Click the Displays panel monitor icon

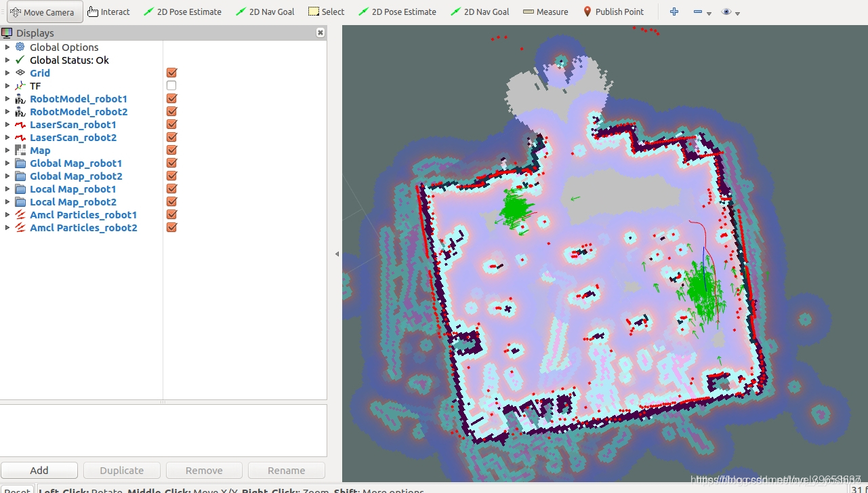pos(7,33)
